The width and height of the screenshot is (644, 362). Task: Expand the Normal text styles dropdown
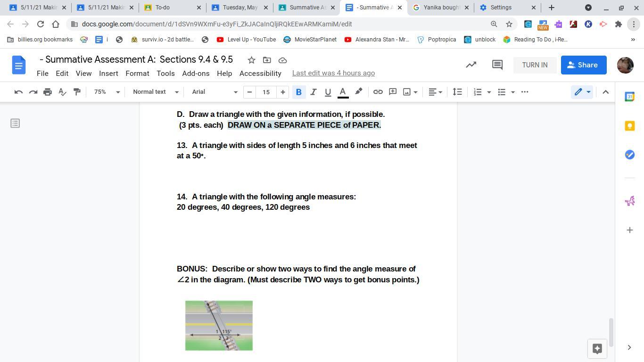point(156,92)
